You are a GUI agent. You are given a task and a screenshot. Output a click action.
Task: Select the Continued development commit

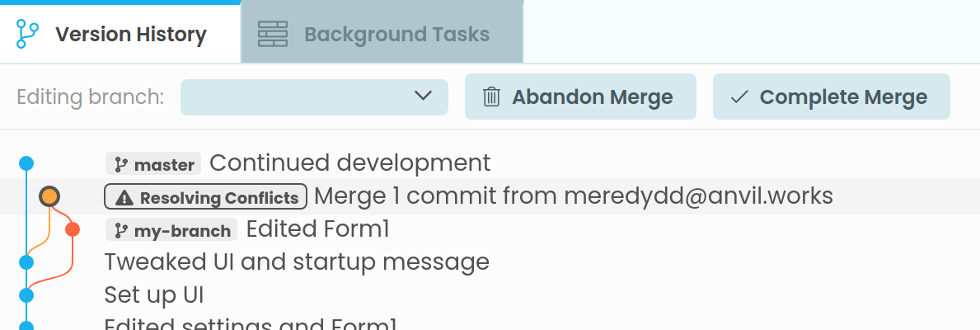pyautogui.click(x=349, y=163)
